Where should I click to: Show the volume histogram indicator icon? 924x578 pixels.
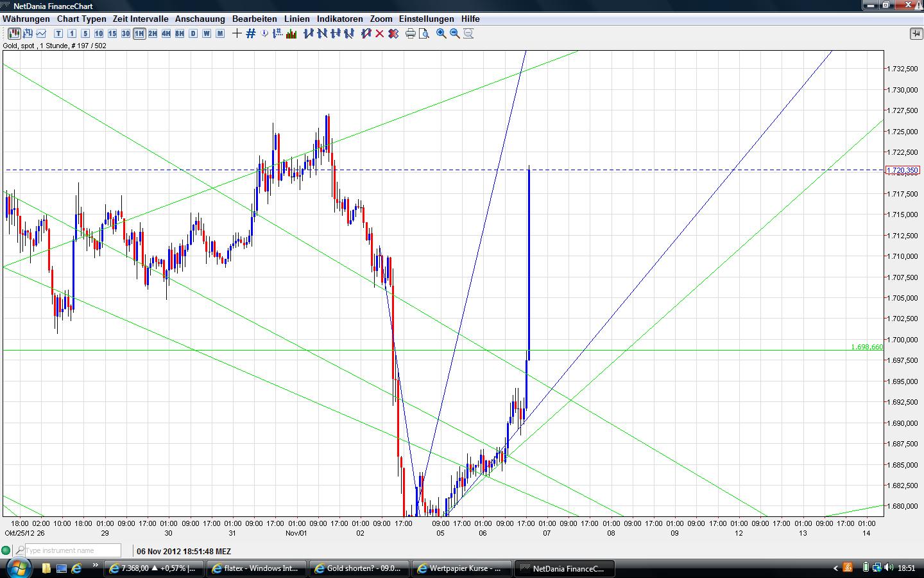tap(290, 33)
